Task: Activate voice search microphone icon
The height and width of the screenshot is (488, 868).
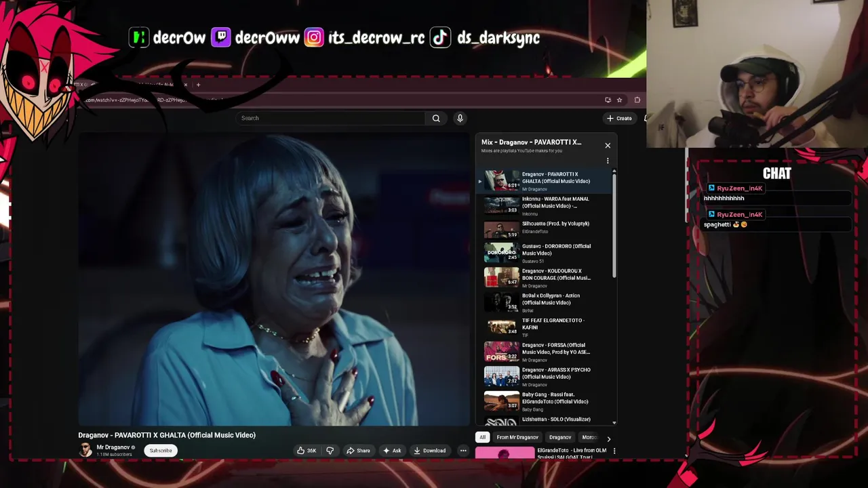Action: pyautogui.click(x=460, y=118)
